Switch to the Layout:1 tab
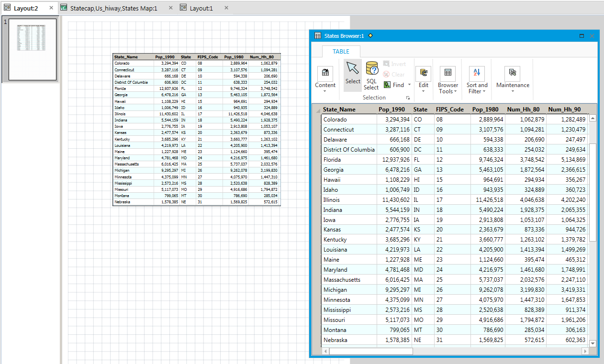 point(201,8)
